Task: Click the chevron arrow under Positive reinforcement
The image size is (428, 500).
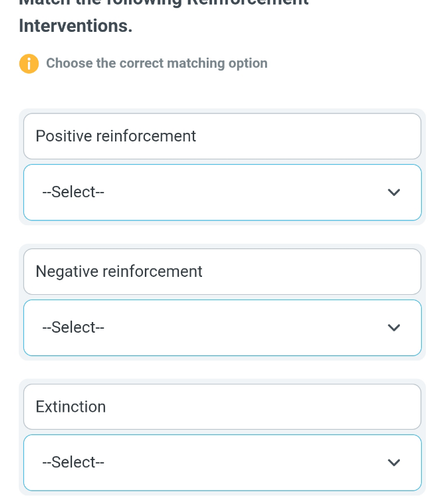Action: click(x=394, y=192)
